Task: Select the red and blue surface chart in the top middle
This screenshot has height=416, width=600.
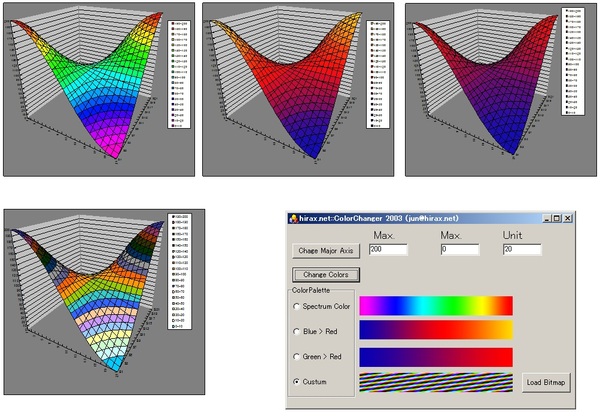Action: click(x=294, y=89)
